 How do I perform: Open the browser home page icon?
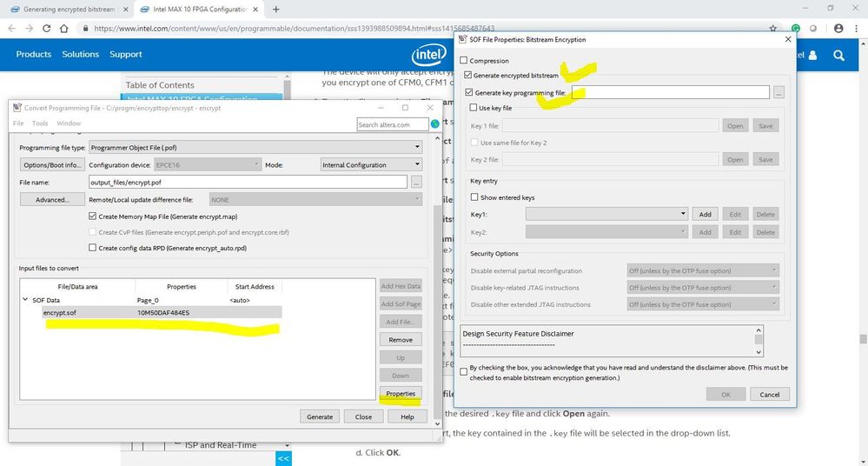pos(64,29)
